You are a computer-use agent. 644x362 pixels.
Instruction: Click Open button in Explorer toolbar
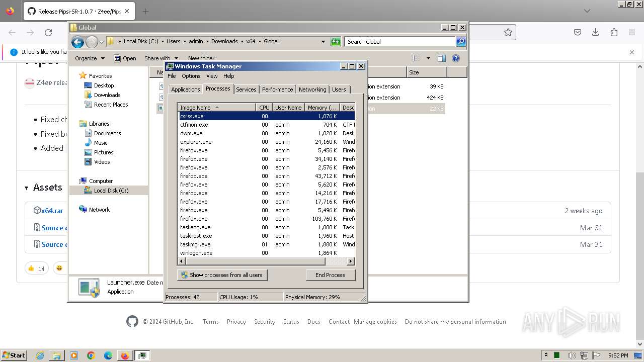[x=125, y=58]
